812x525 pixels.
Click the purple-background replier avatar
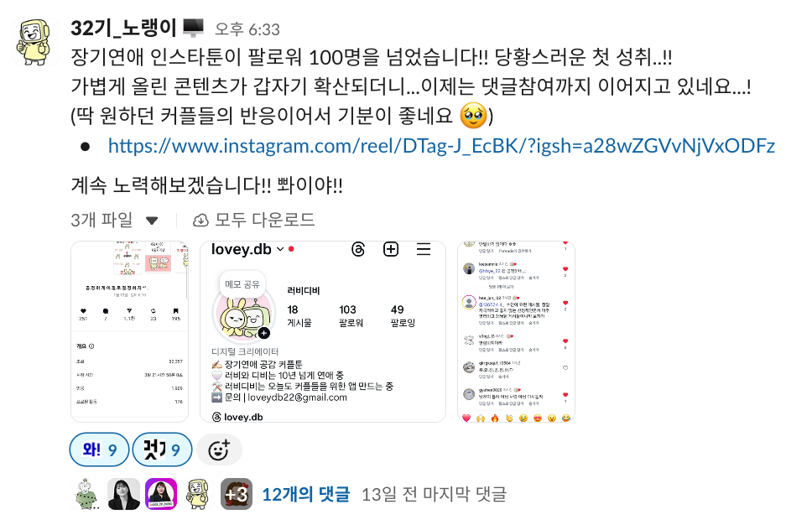(x=161, y=494)
